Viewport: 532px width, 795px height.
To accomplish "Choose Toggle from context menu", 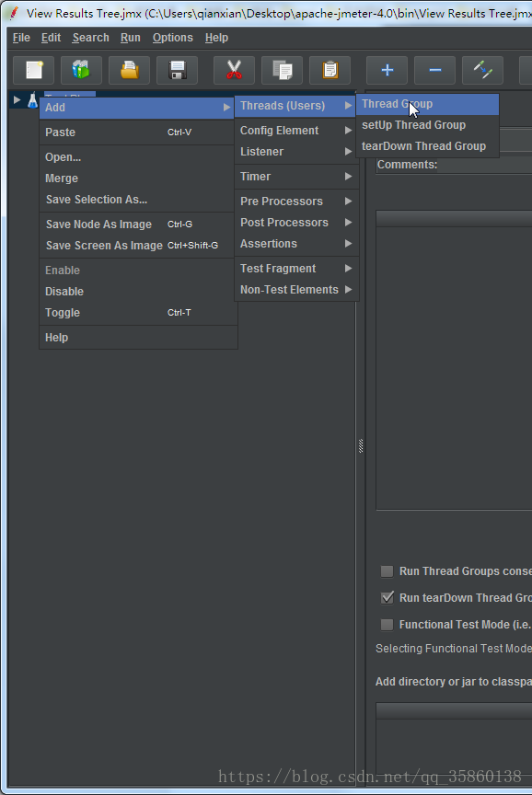I will click(x=137, y=314).
